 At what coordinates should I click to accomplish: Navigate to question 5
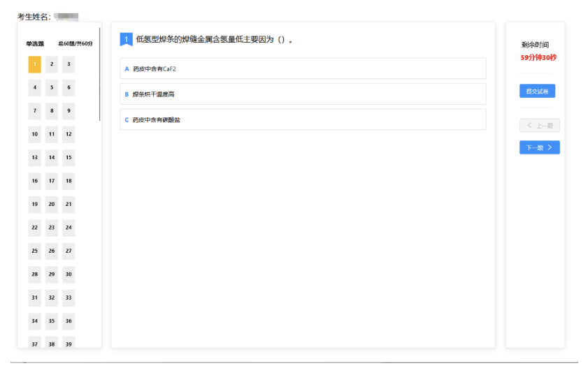[52, 88]
